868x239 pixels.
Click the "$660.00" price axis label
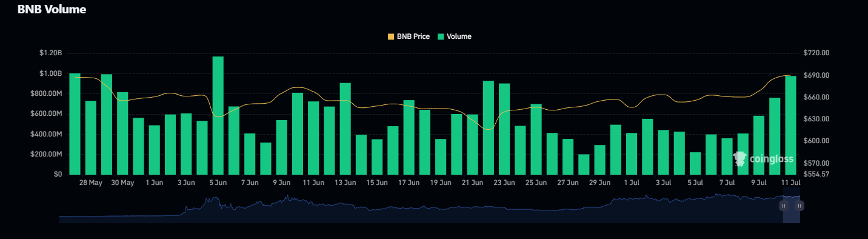[816, 97]
